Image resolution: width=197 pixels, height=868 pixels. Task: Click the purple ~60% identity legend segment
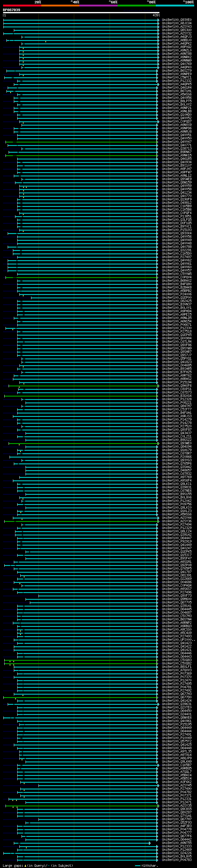98,6
